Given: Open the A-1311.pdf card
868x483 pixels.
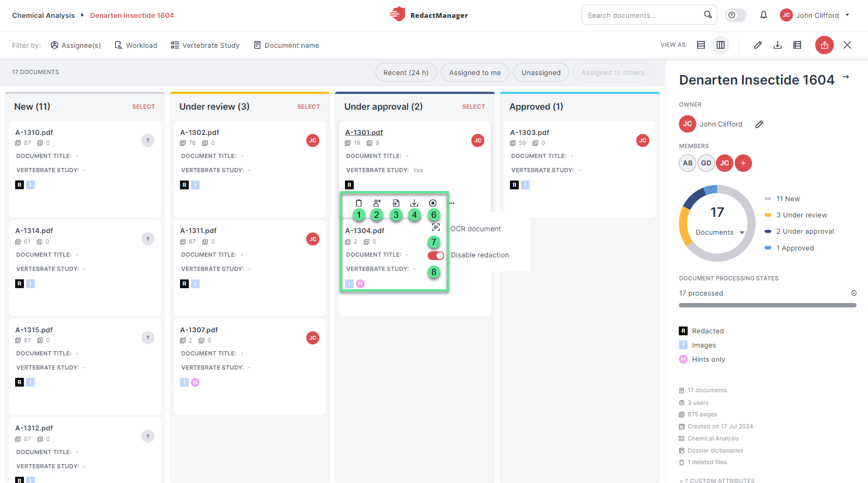Looking at the screenshot, I should coord(250,268).
